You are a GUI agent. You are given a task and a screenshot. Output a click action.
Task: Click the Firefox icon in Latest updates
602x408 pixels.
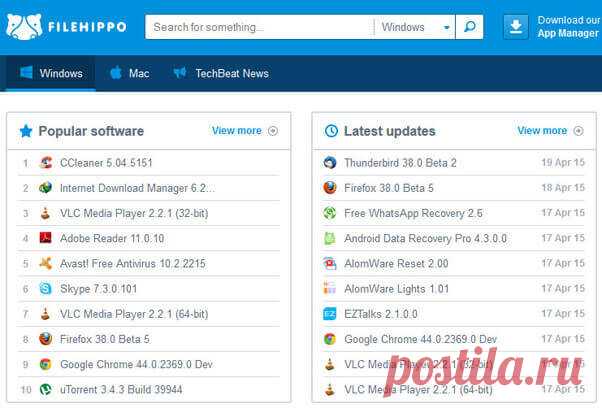tap(330, 188)
